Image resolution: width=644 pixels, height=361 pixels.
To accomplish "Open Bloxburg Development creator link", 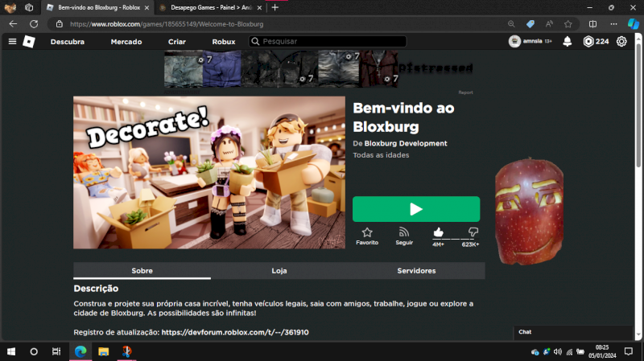I will click(x=406, y=144).
